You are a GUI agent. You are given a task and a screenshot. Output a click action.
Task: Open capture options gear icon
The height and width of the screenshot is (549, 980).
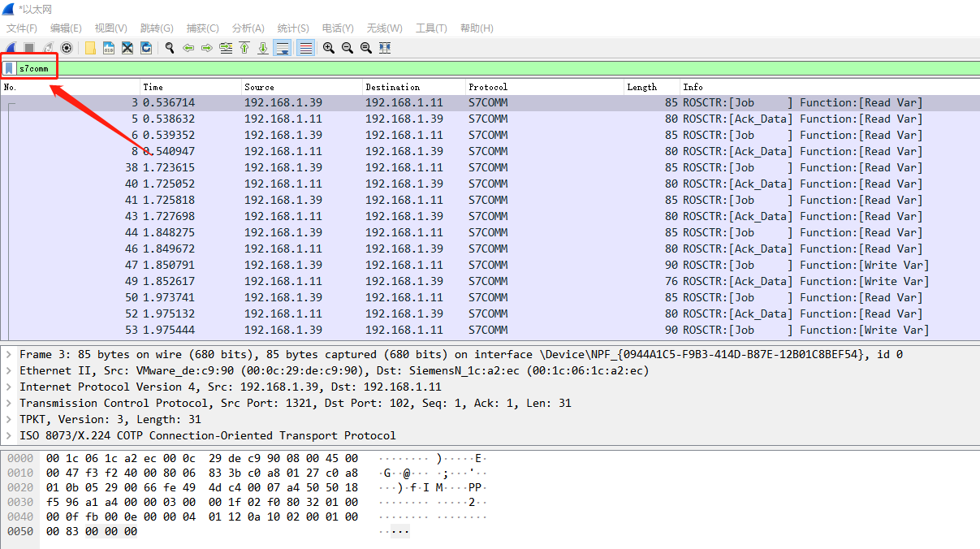67,48
